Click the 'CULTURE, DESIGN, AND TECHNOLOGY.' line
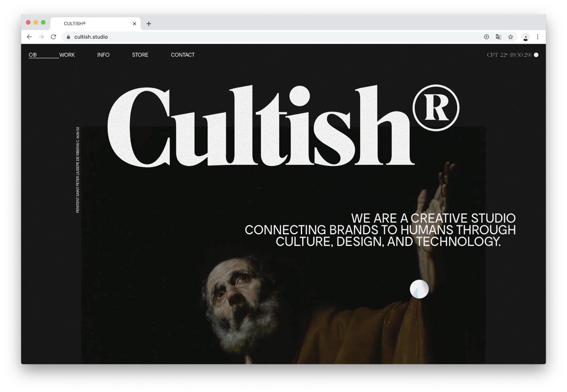Image resolution: width=567 pixels, height=392 pixels. [x=388, y=242]
